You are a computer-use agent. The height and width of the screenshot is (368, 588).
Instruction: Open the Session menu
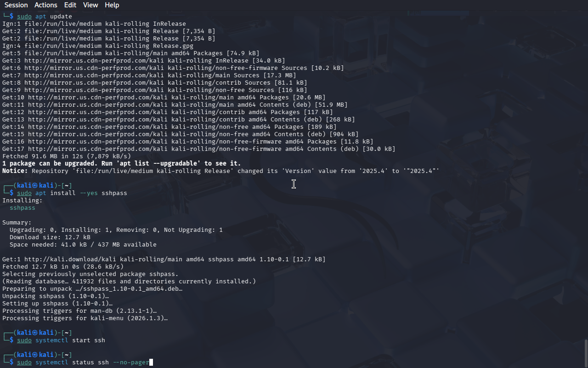(x=16, y=5)
